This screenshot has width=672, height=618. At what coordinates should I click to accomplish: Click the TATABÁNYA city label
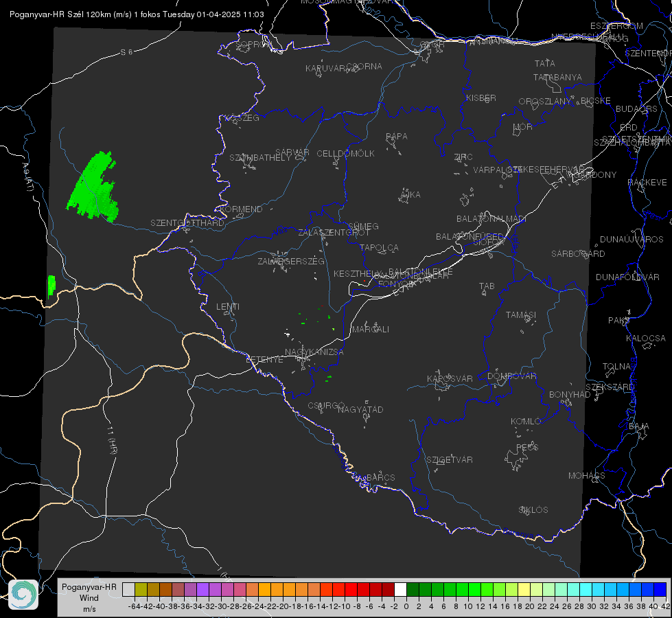(x=557, y=78)
